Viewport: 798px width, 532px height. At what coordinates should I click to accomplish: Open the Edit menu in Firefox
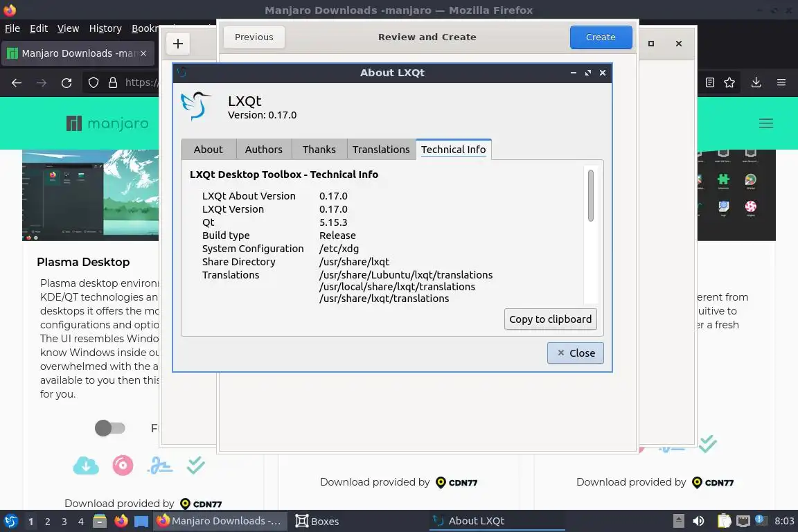(39, 28)
